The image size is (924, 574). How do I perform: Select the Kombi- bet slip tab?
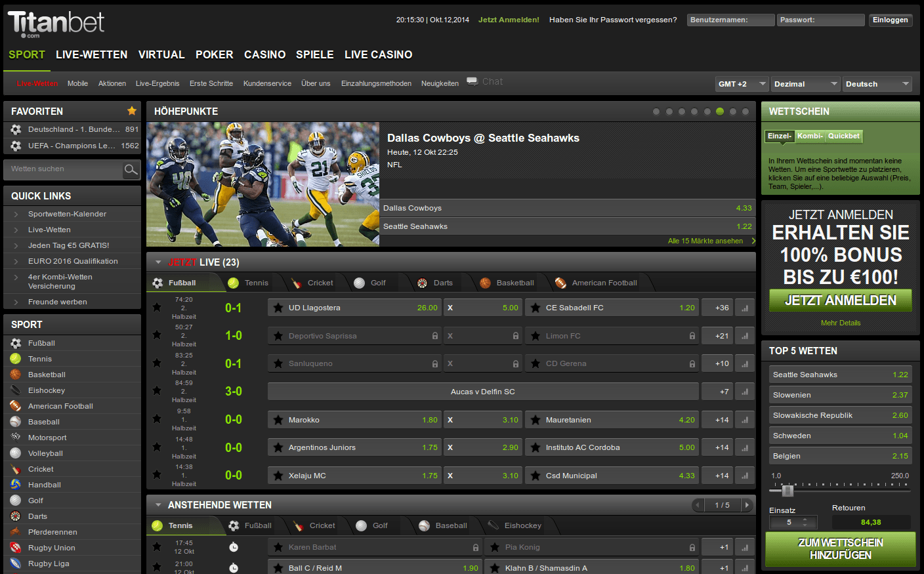(x=810, y=136)
